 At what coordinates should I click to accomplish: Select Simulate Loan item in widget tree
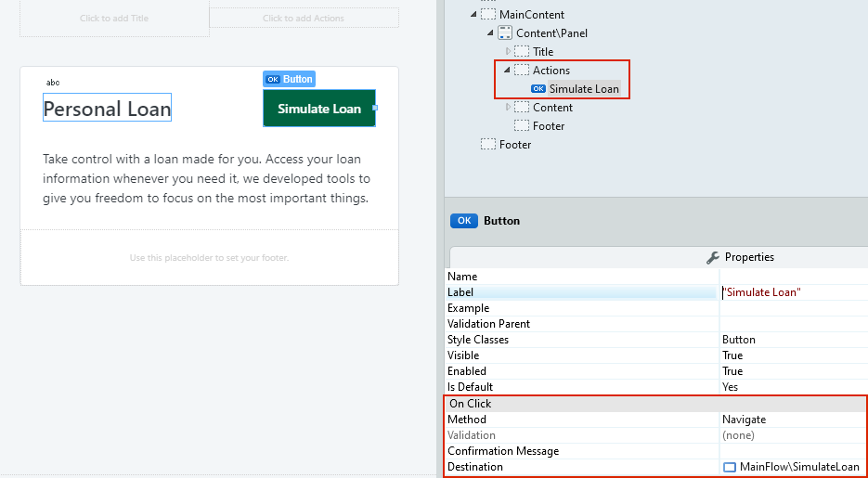coord(583,89)
